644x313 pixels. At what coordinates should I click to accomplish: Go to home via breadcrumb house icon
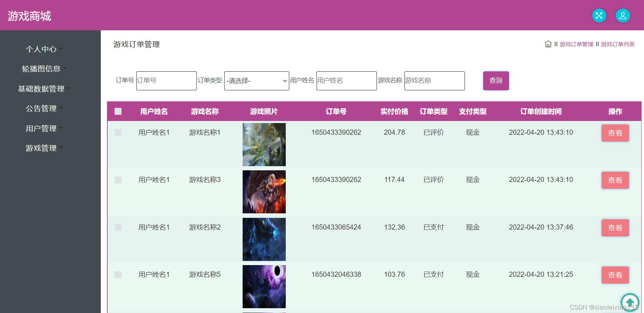pos(548,44)
